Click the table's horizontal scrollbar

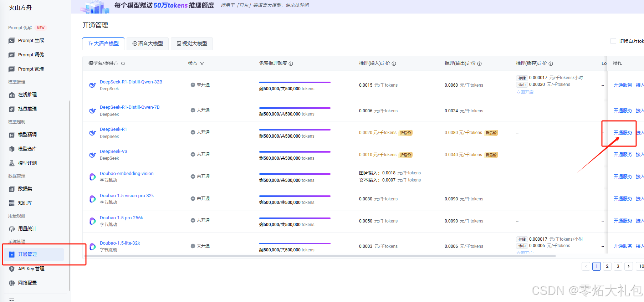[x=320, y=256]
